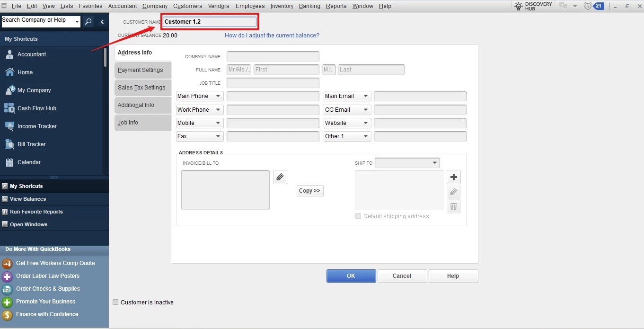Expand search box dropdown arrow

coord(77,22)
